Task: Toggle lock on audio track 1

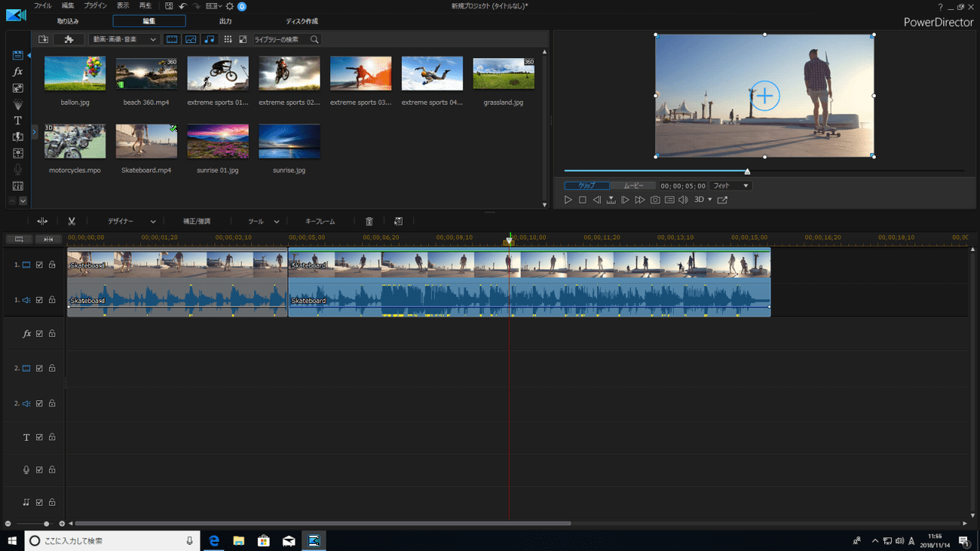Action: [x=52, y=300]
